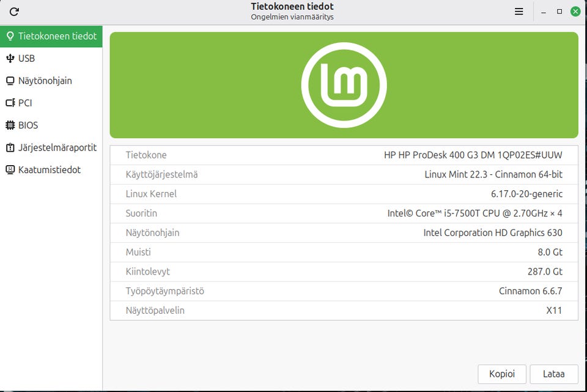Open the Näytönohjain sidebar page
This screenshot has width=587, height=392.
(x=51, y=81)
